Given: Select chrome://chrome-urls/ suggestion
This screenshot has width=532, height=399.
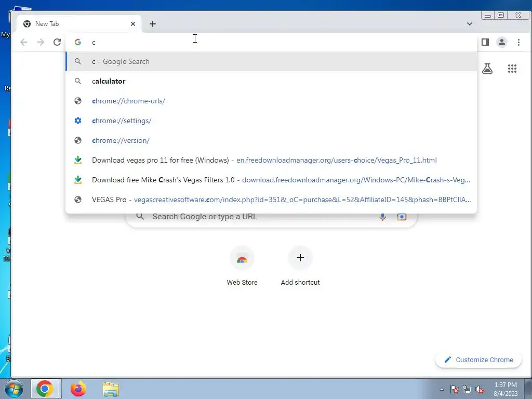Looking at the screenshot, I should 271,101.
